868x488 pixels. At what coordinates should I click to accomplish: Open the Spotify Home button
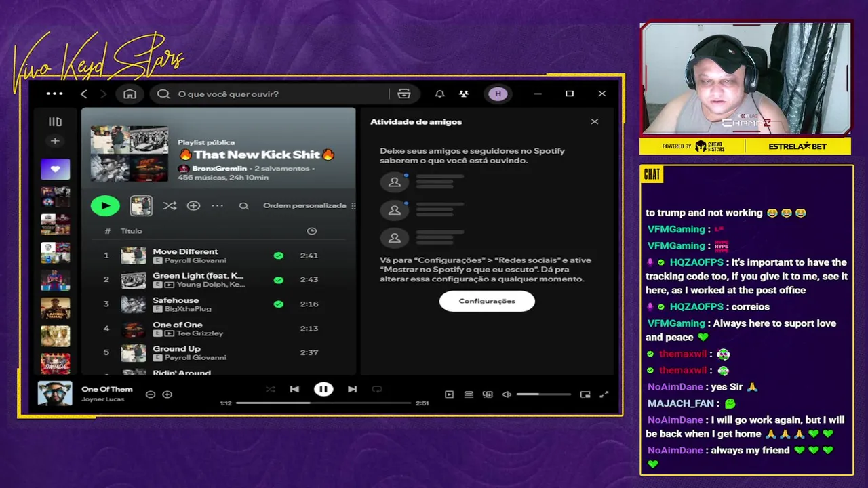click(130, 94)
